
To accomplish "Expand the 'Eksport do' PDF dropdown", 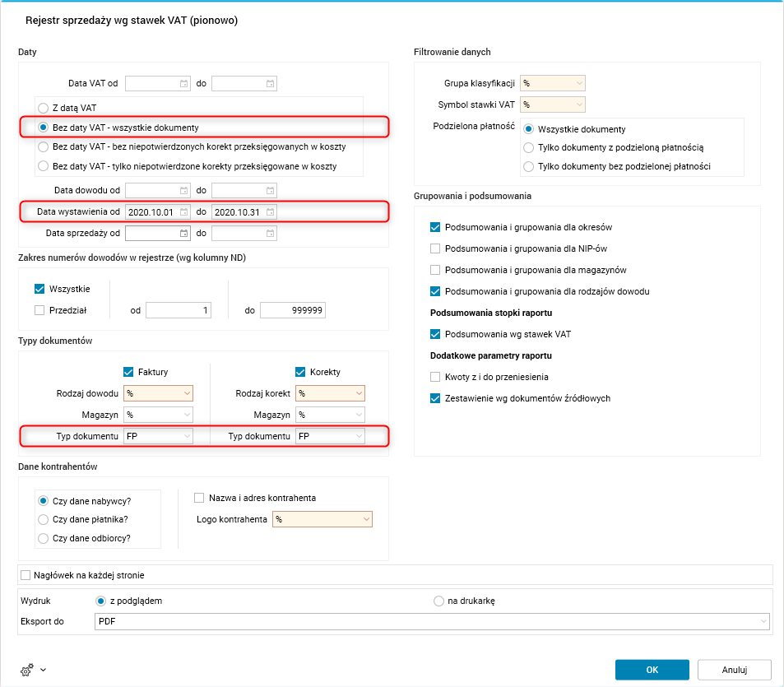I will pos(763,621).
